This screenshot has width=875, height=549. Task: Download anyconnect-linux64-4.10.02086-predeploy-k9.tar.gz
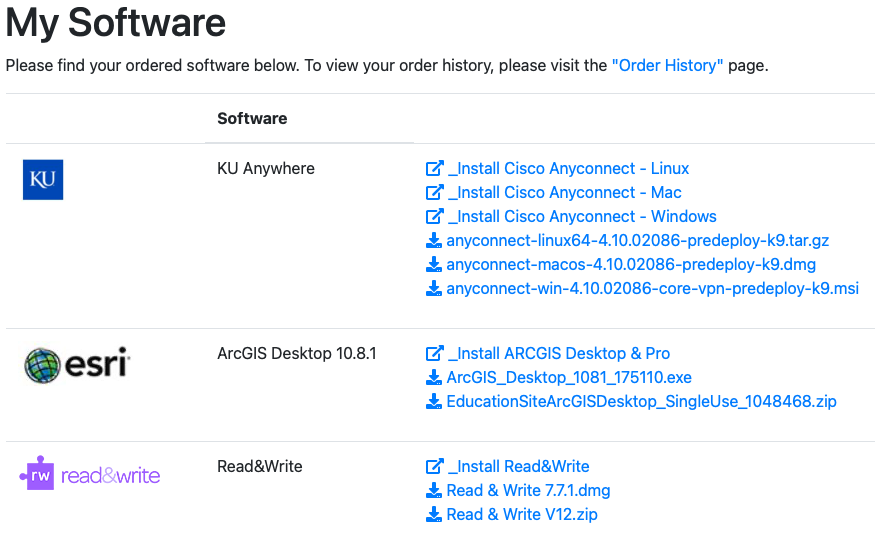click(637, 240)
